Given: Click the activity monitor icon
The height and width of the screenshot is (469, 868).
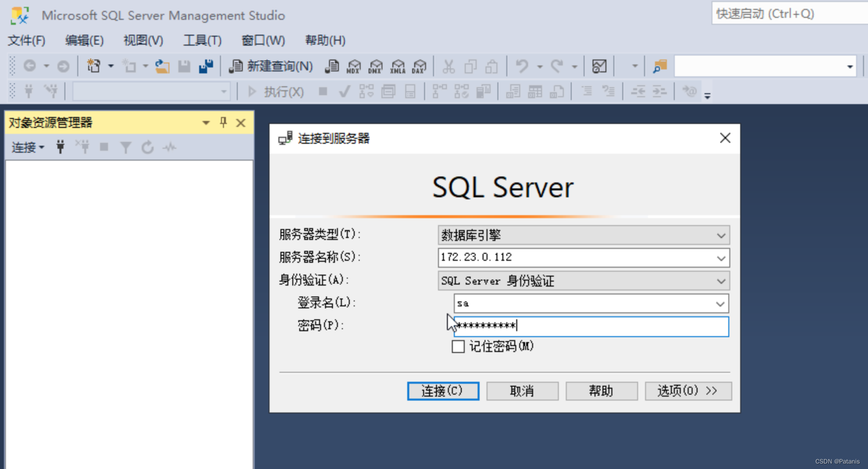Looking at the screenshot, I should (599, 66).
